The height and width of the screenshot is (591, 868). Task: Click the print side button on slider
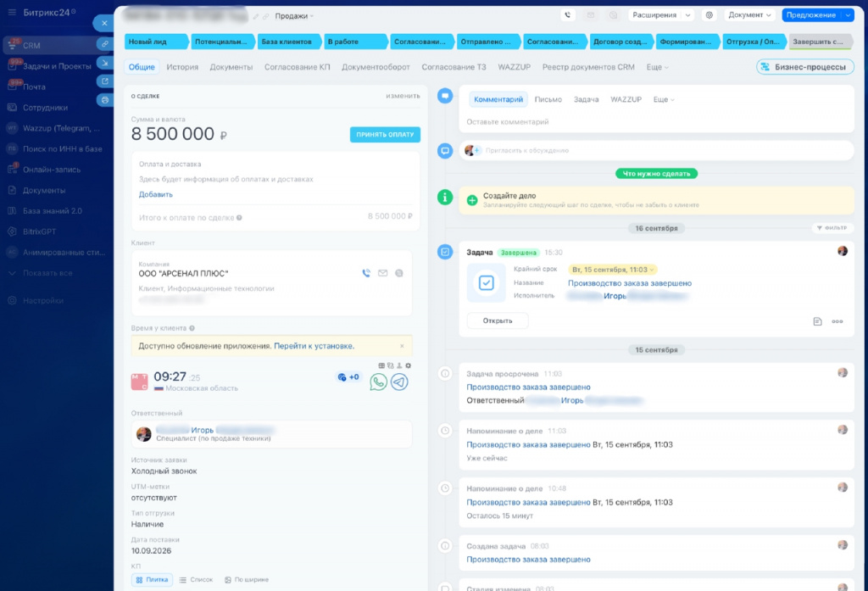point(104,100)
